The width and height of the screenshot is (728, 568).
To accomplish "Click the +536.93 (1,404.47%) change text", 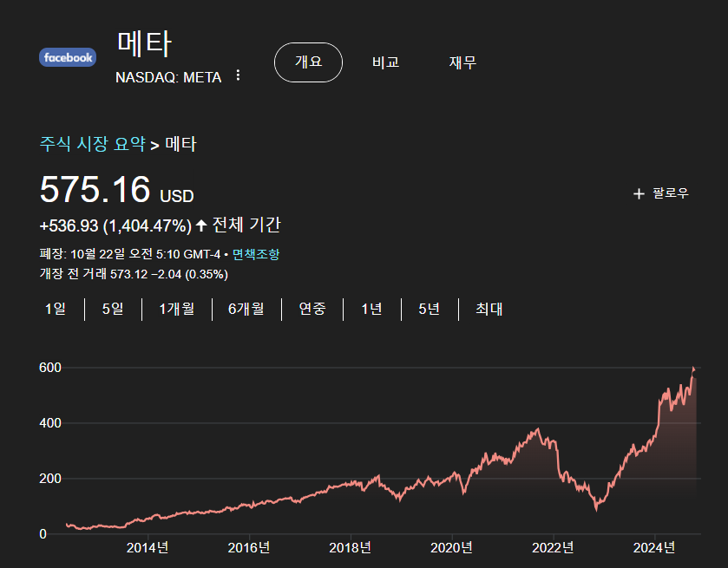I will [x=115, y=226].
